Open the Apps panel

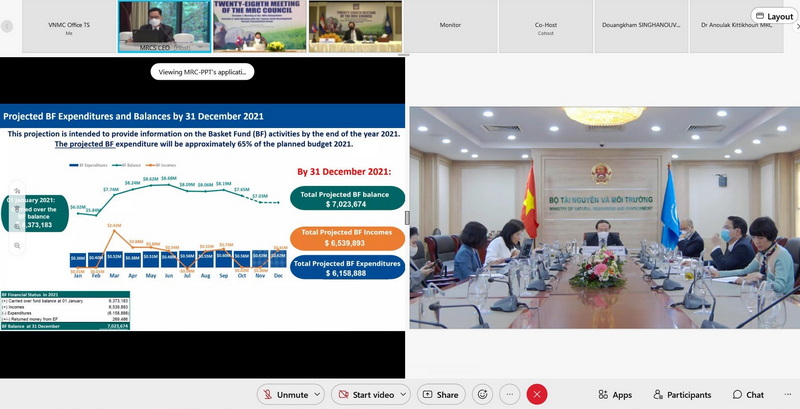pos(613,395)
